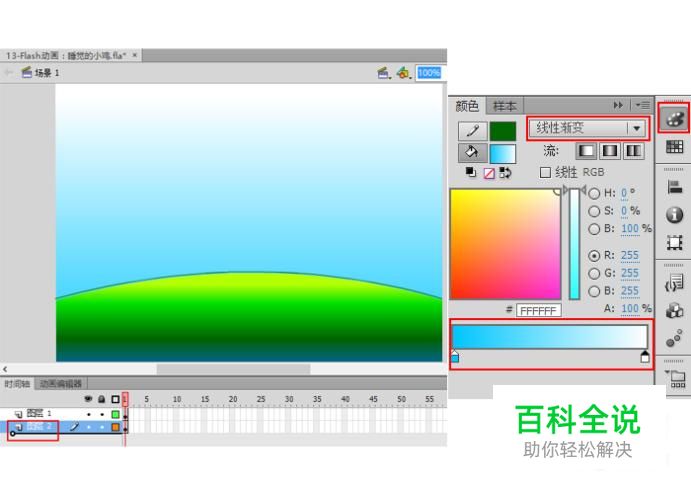Select layer 图层 2 in timeline
This screenshot has width=691, height=494.
point(39,427)
